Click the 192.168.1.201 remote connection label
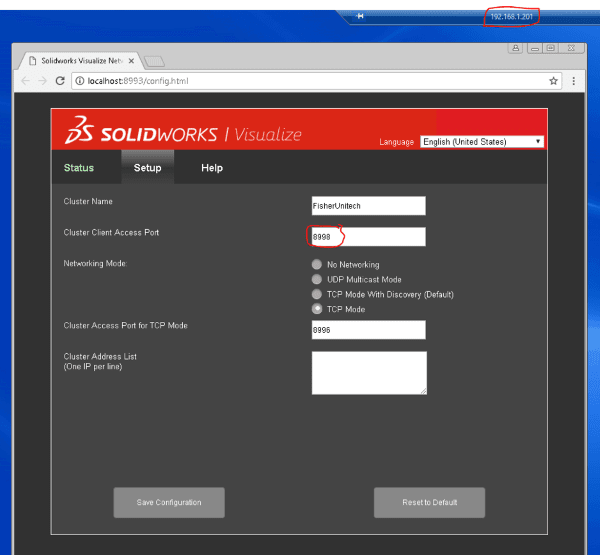The height and width of the screenshot is (555, 600). coord(511,16)
